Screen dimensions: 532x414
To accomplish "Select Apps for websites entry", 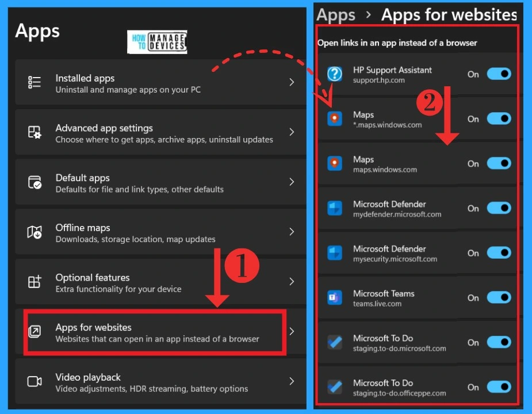I will pos(160,332).
